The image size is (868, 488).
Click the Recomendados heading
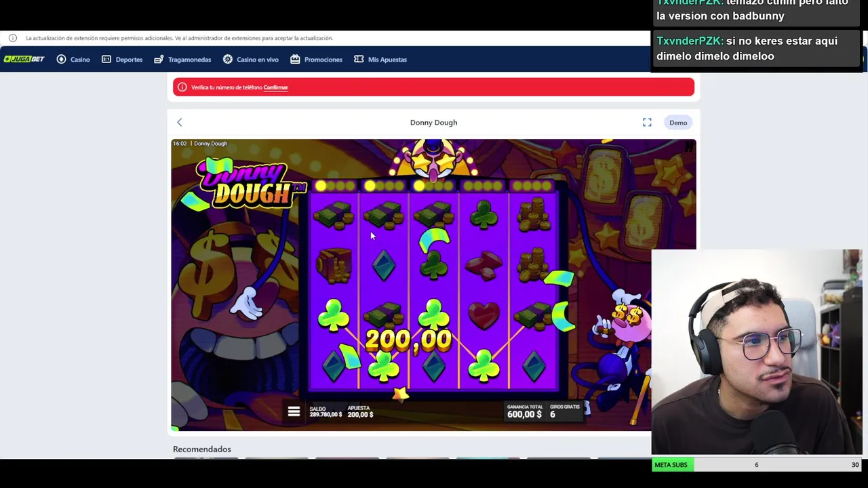[x=202, y=449]
